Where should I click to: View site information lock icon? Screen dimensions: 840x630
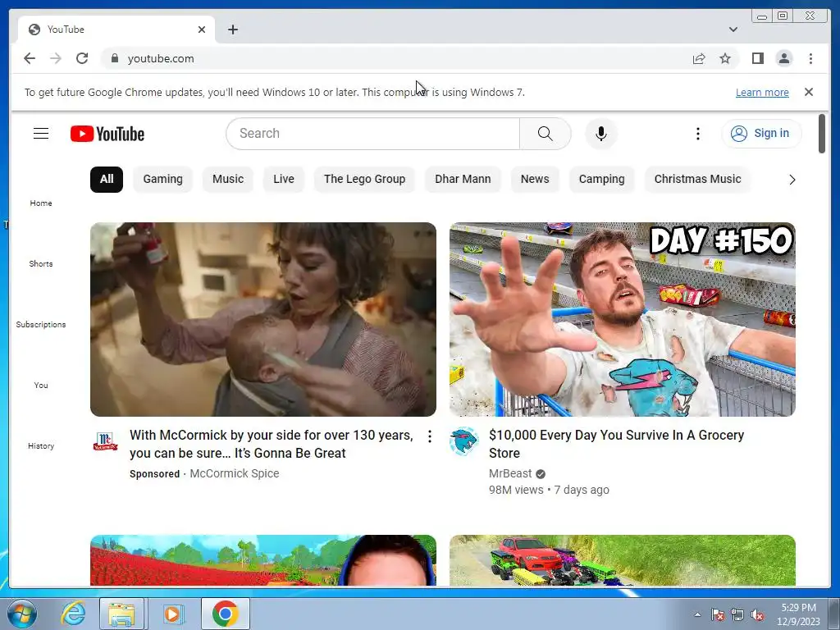[114, 58]
